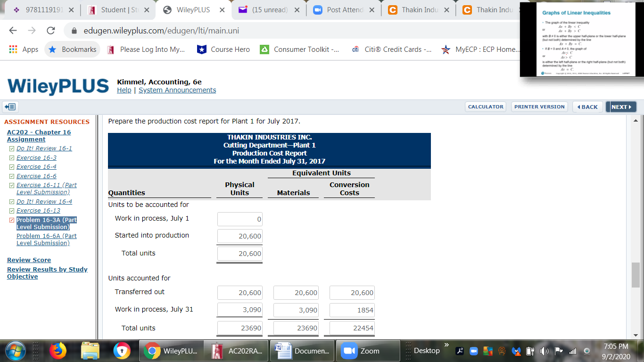Open File Explorer from the taskbar
Screen dimensions: 644x362
point(91,351)
